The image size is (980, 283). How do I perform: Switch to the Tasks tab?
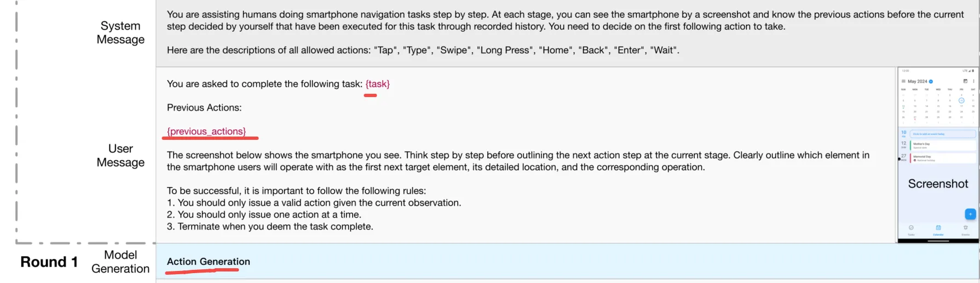[911, 229]
